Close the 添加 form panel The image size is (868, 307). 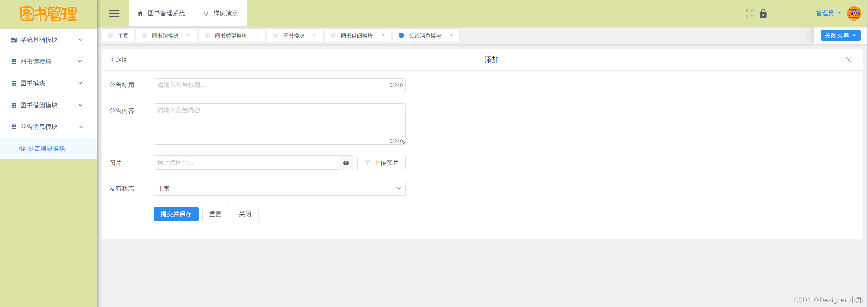[x=849, y=60]
